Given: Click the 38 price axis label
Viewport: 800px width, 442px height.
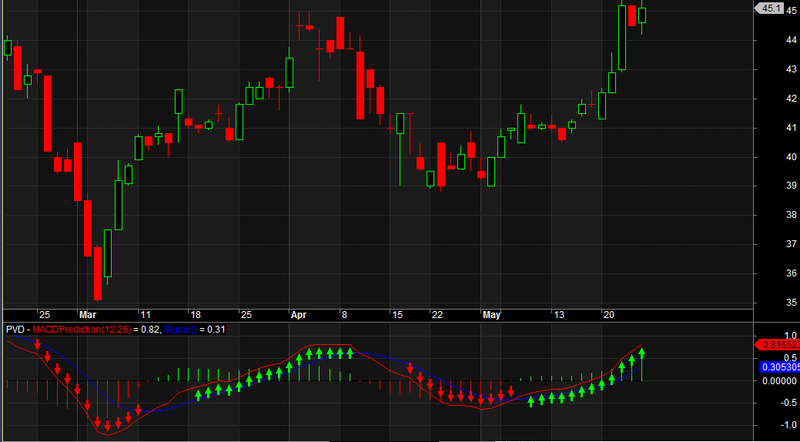Looking at the screenshot, I should (791, 215).
